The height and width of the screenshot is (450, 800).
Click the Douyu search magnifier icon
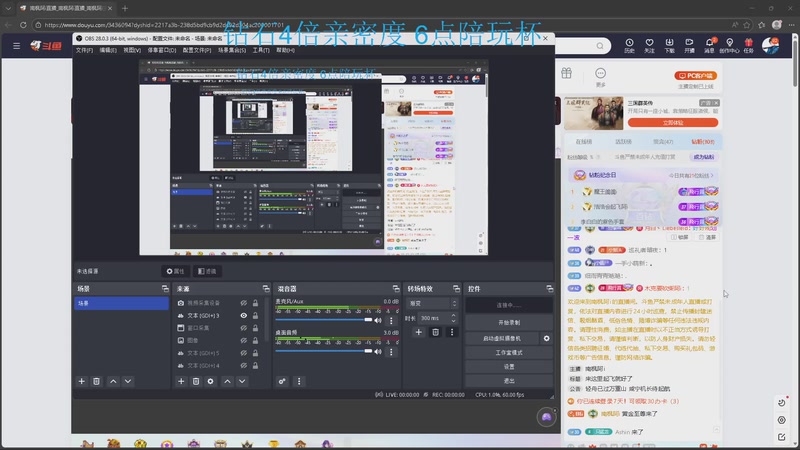[600, 46]
